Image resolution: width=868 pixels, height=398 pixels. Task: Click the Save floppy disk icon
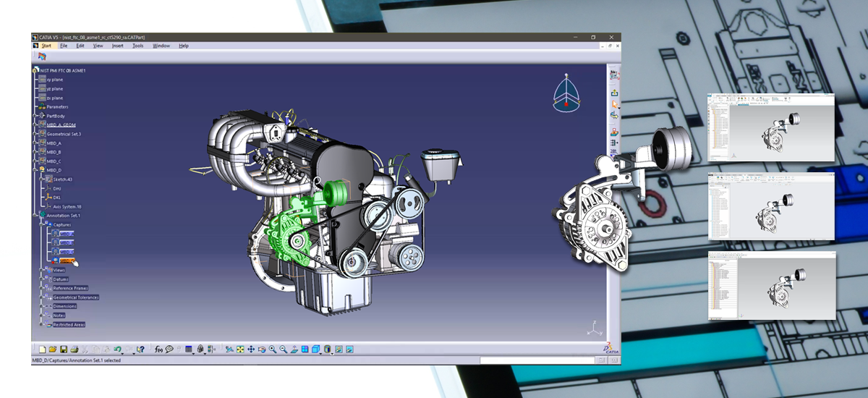[x=64, y=350]
